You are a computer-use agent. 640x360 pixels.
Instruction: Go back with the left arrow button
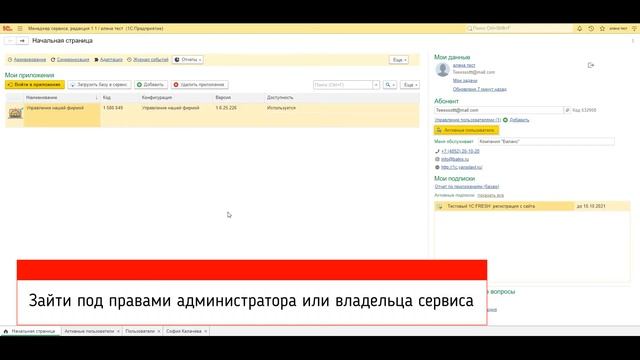click(10, 41)
